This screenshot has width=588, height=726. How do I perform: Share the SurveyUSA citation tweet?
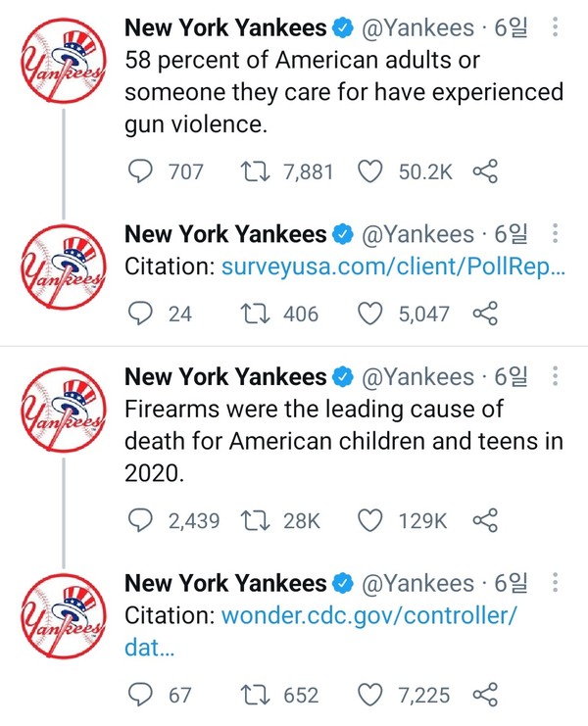click(486, 314)
